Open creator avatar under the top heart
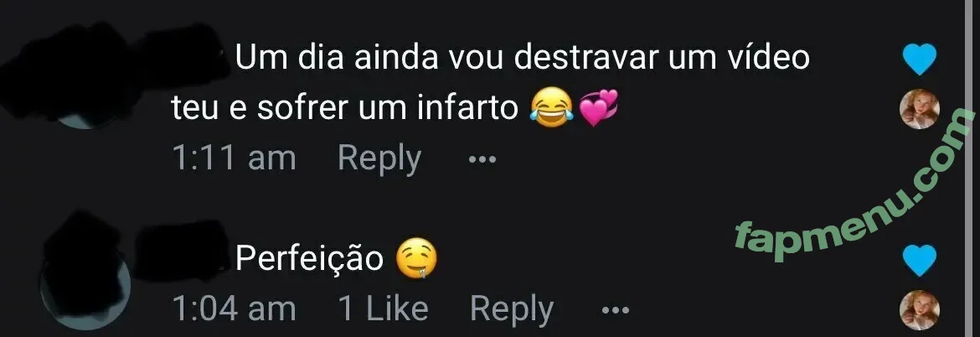Image resolution: width=980 pixels, height=337 pixels. pyautogui.click(x=920, y=109)
